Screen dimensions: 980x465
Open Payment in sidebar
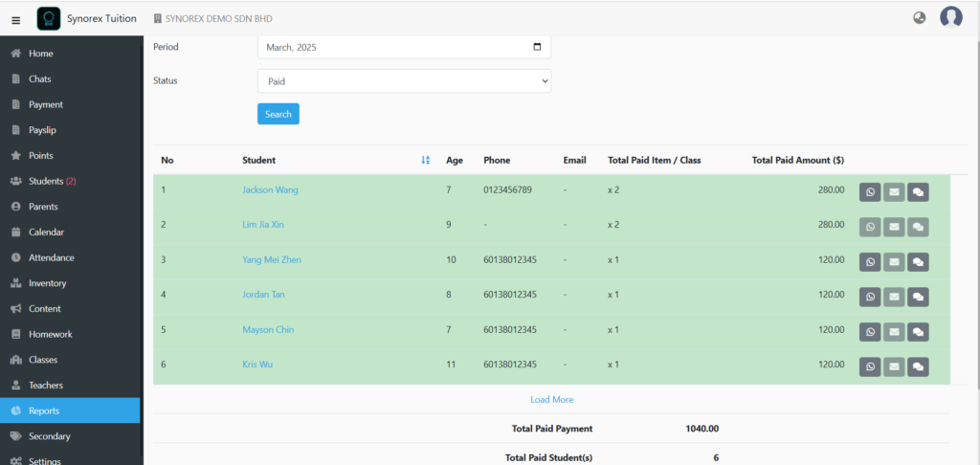coord(70,105)
